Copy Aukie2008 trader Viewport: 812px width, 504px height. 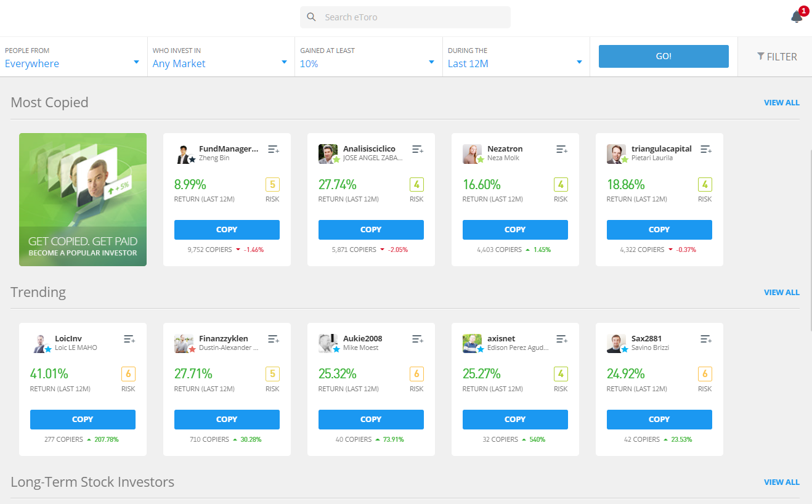[x=371, y=420]
